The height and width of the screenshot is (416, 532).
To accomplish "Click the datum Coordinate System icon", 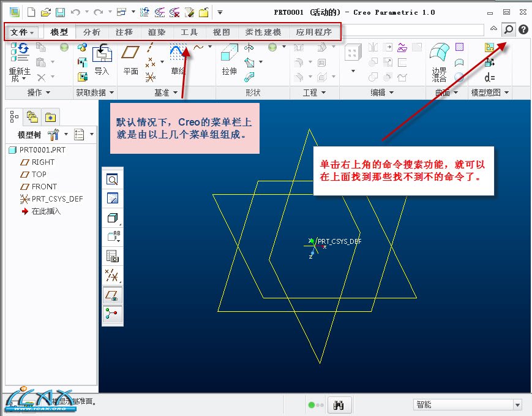I will [x=150, y=77].
